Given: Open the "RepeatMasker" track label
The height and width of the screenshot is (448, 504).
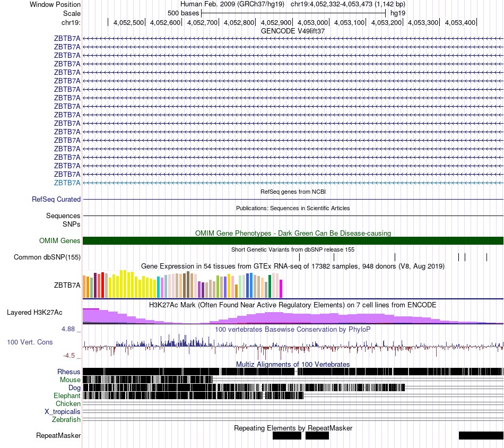Looking at the screenshot, I should click(58, 435).
